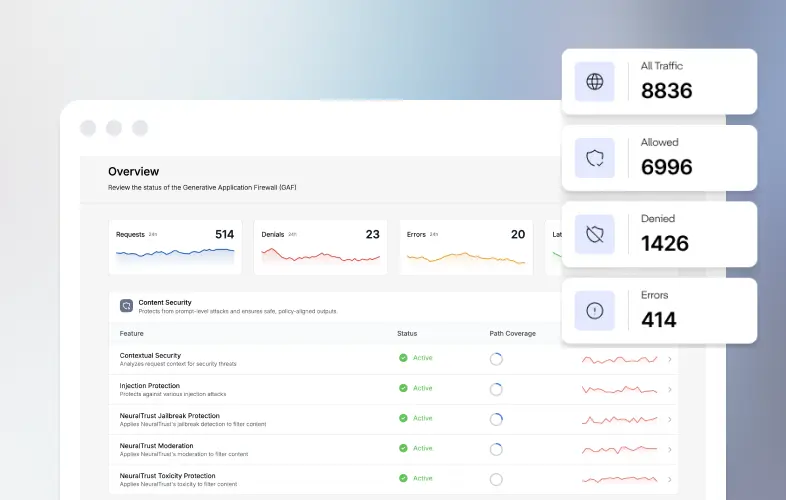786x500 pixels.
Task: Open the Denials 24h stat card
Action: pyautogui.click(x=320, y=247)
